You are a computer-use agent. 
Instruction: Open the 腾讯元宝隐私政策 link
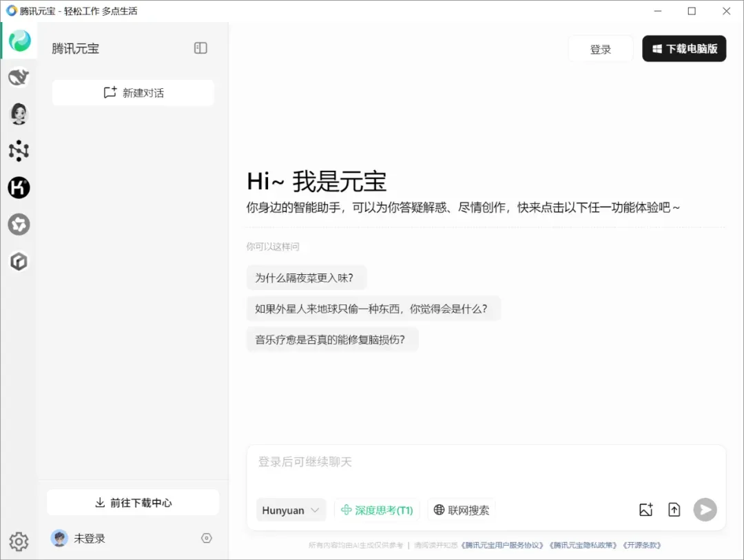(583, 546)
